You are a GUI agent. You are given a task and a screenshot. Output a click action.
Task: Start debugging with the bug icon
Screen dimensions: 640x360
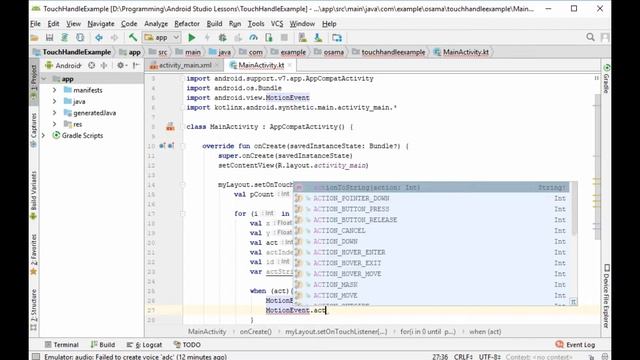click(222, 38)
